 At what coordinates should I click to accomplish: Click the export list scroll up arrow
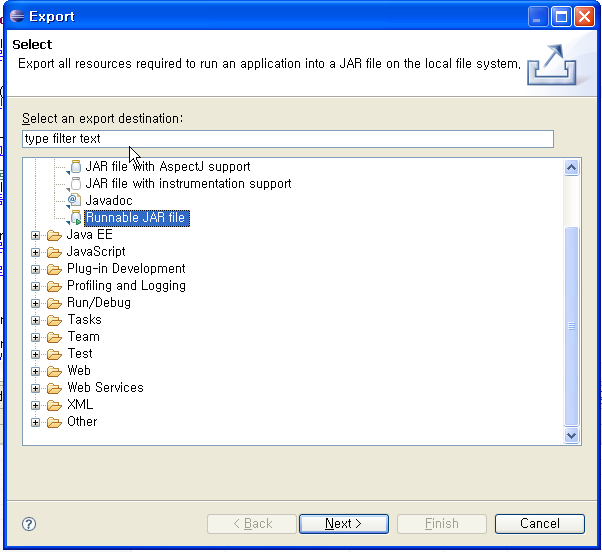[x=571, y=167]
